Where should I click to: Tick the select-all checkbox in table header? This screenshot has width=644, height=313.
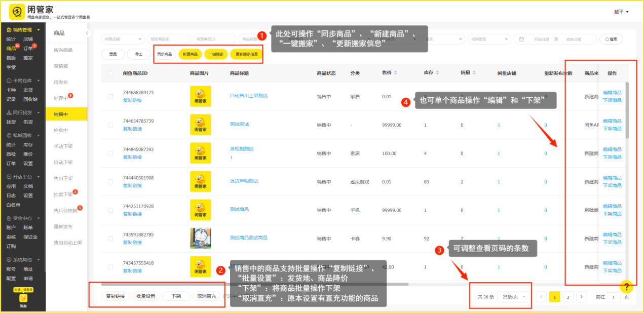click(x=110, y=73)
